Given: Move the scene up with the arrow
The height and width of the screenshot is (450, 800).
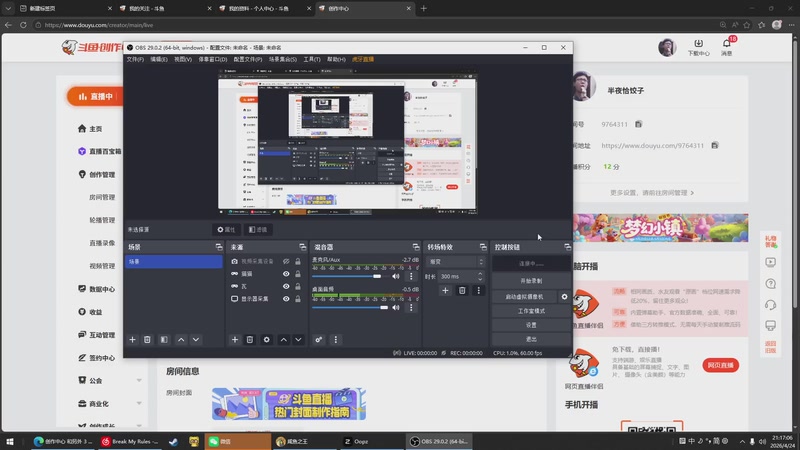Looking at the screenshot, I should (181, 340).
